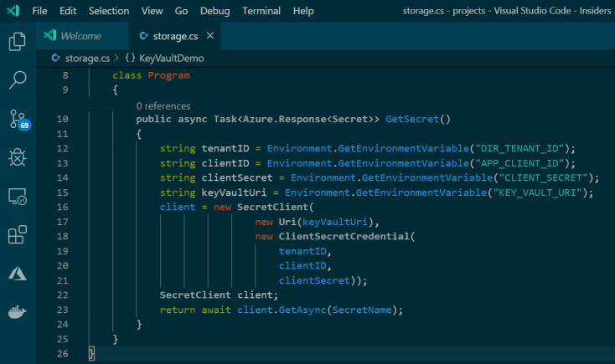Open the File menu
615x364 pixels.
40,11
